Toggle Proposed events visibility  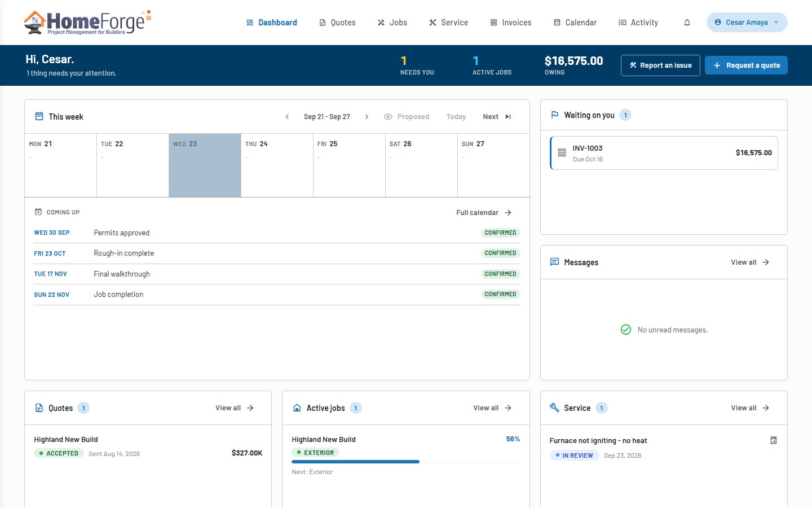pyautogui.click(x=407, y=117)
